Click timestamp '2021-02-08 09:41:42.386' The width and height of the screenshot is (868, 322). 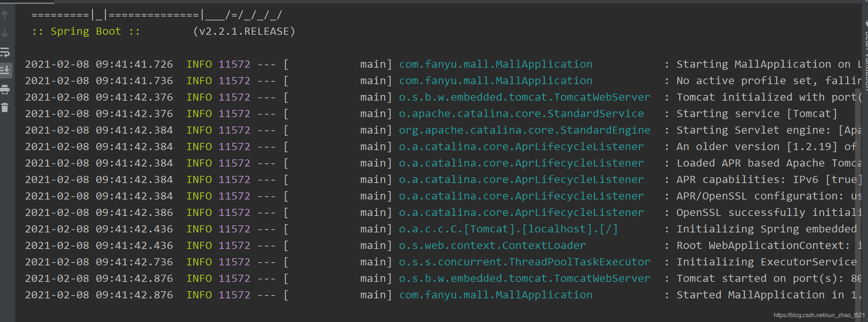(99, 213)
